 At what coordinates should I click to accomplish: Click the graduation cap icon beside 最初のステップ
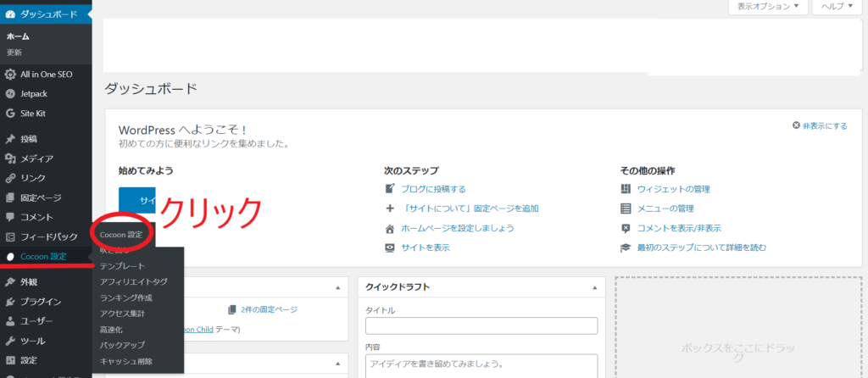626,247
